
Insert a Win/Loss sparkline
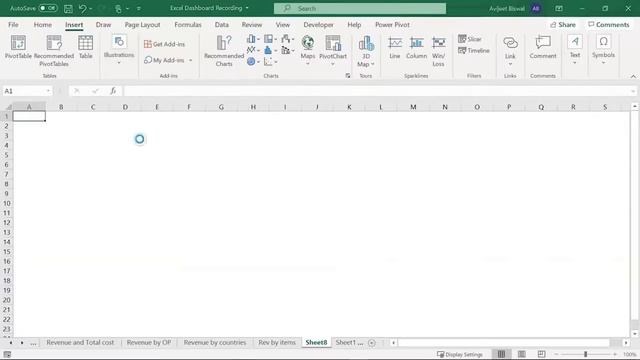438,51
